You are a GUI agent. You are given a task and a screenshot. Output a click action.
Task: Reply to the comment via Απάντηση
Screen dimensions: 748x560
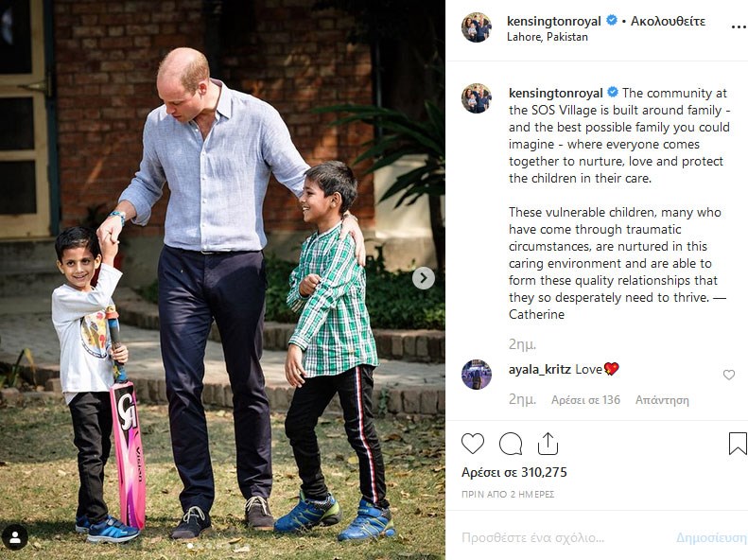point(662,400)
